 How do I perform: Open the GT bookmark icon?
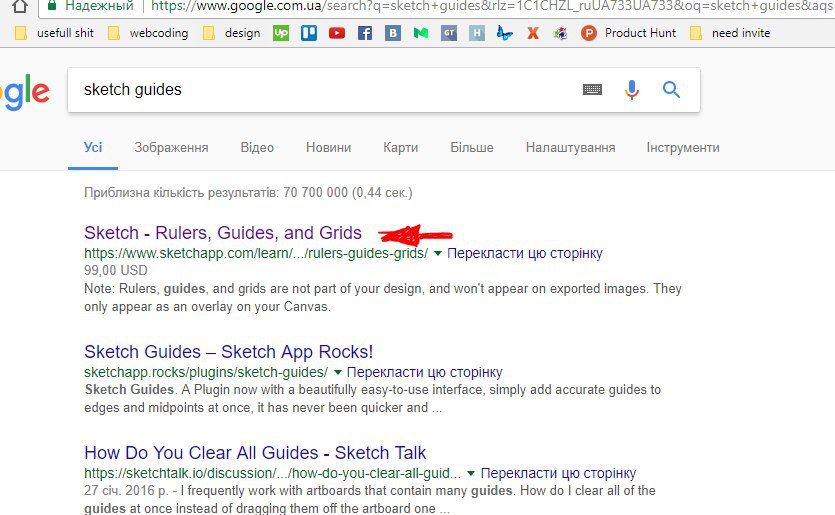pyautogui.click(x=449, y=33)
